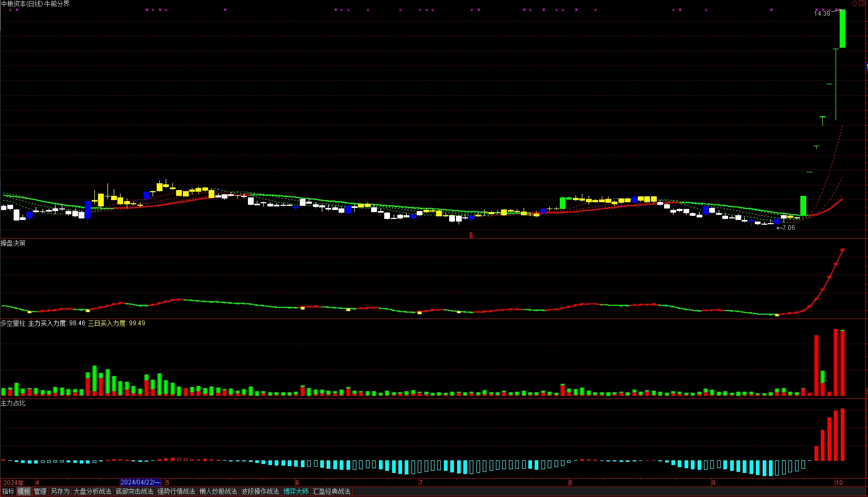
Task: Click the diamond icon at chart top-right
Action: 854,3
